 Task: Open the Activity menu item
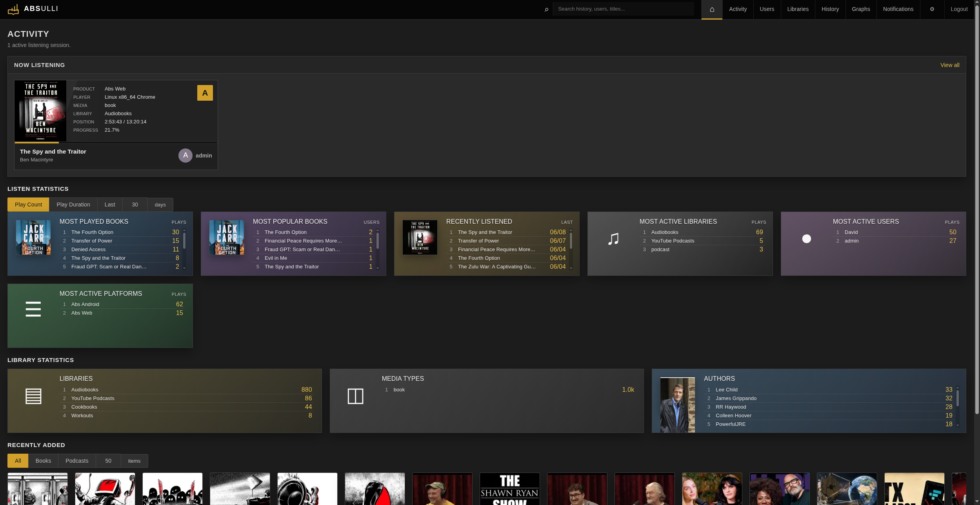(x=738, y=9)
